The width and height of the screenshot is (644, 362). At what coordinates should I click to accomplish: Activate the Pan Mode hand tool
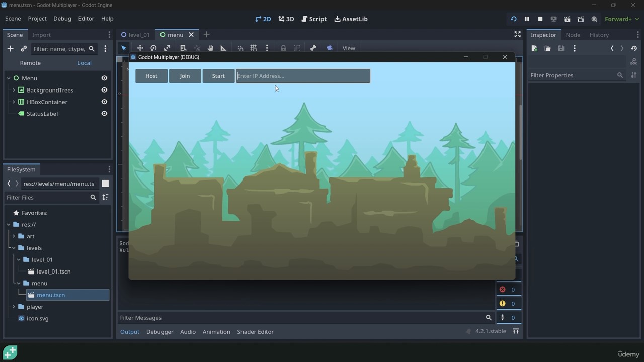point(210,48)
